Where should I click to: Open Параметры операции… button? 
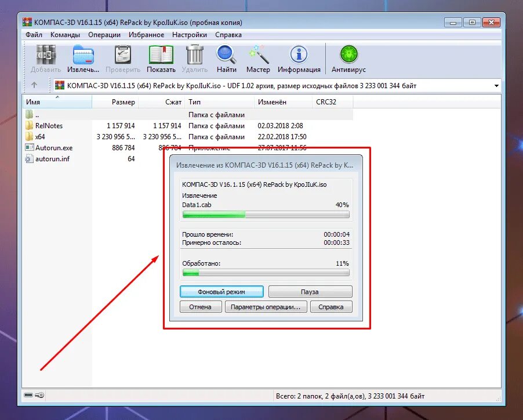[266, 307]
